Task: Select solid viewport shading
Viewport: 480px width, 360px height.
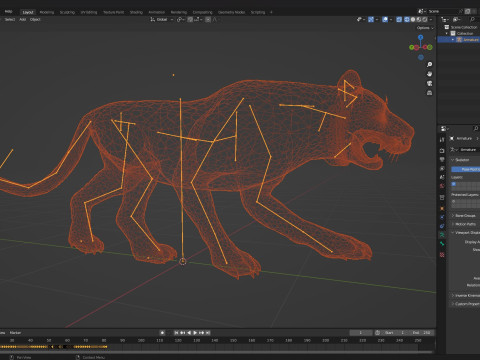Action: click(x=413, y=20)
